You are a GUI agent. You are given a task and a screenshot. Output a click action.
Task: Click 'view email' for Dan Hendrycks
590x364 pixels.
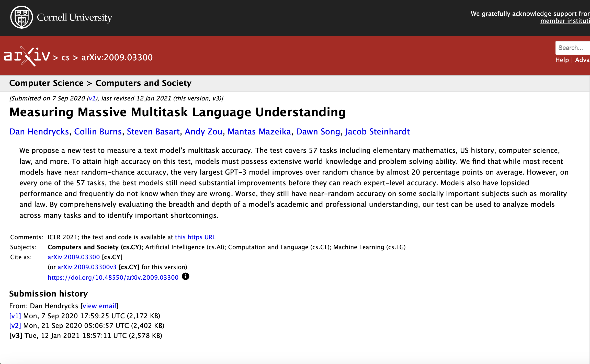[99, 306]
